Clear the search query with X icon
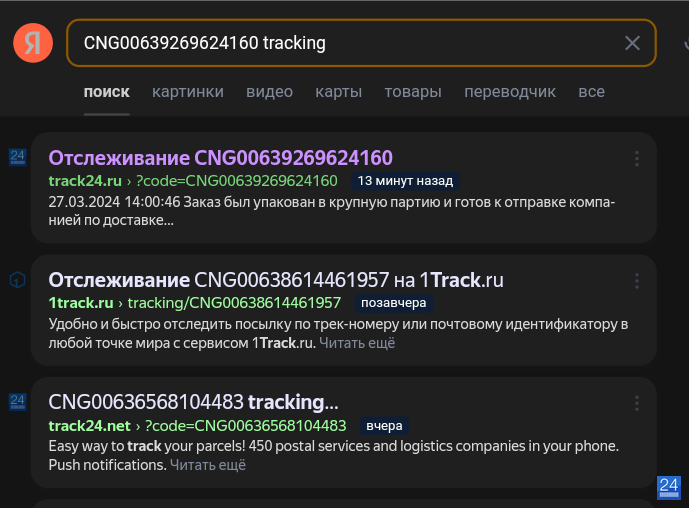The width and height of the screenshot is (689, 508). (632, 43)
